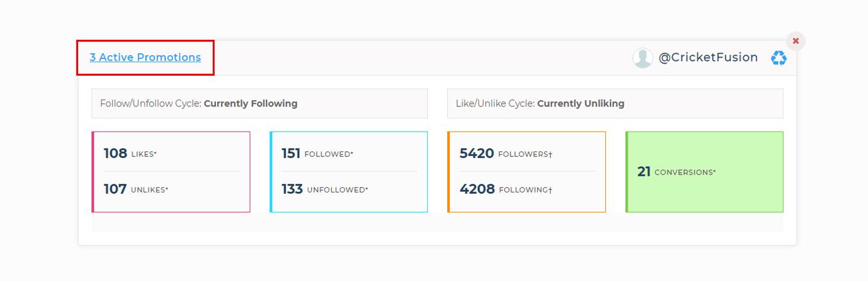The image size is (868, 281).
Task: Click the Currently Following status text
Action: (x=250, y=103)
